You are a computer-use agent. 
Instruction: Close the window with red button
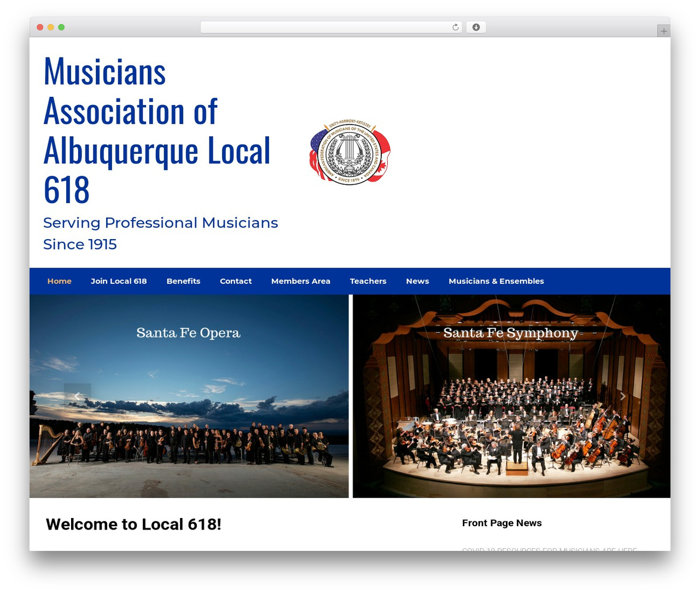[40, 27]
